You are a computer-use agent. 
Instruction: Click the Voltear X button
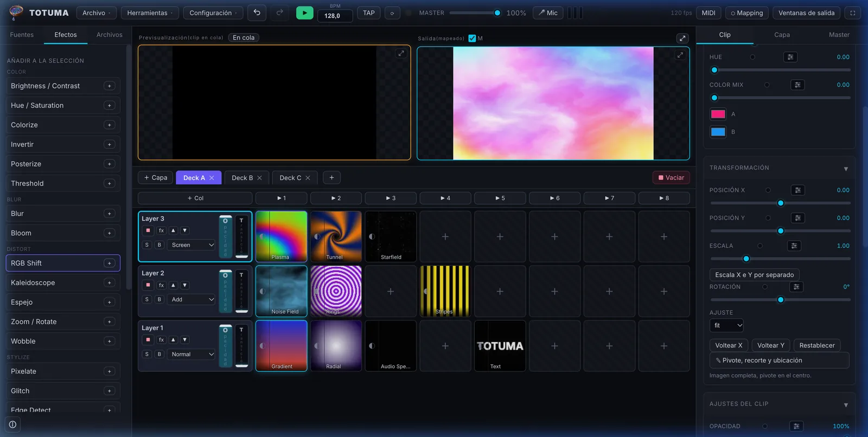729,345
